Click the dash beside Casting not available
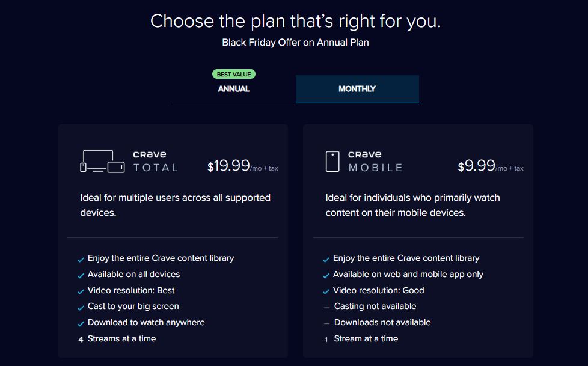The image size is (588, 366). [326, 307]
